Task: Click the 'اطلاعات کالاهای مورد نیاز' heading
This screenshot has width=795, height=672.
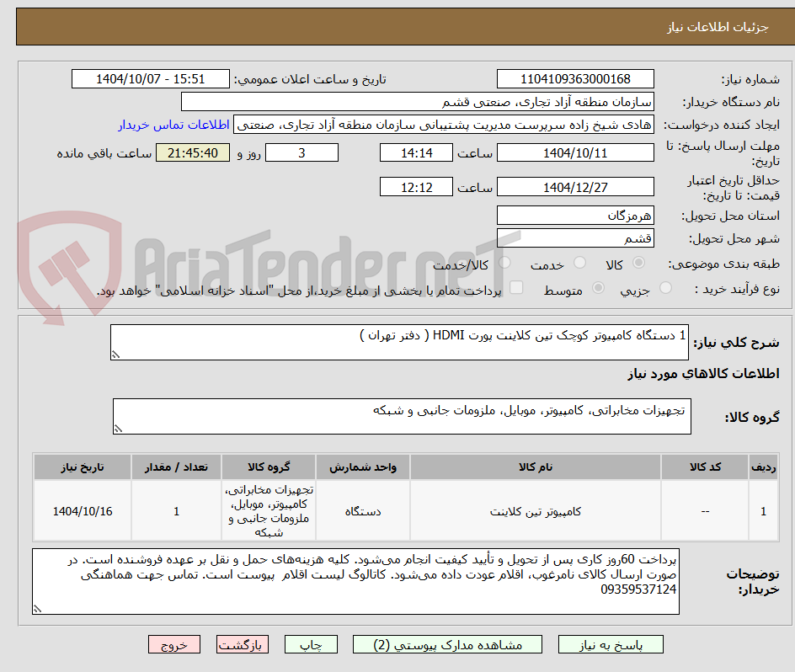Action: pos(704,374)
